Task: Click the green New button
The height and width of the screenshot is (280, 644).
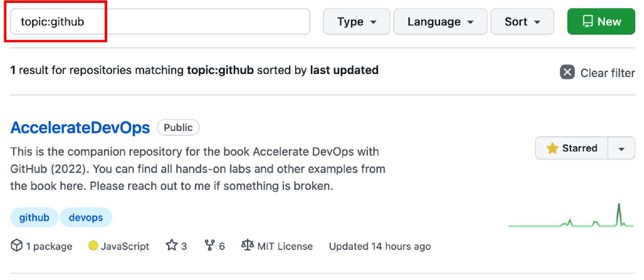Action: click(601, 22)
